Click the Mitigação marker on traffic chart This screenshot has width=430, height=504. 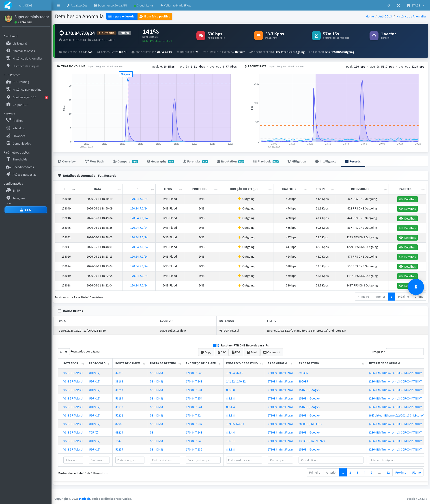pos(126,74)
